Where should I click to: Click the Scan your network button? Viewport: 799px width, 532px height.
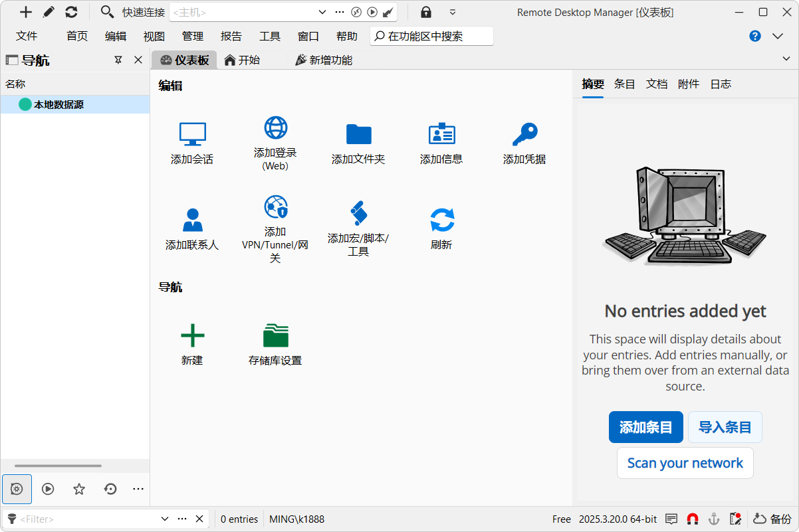[685, 463]
